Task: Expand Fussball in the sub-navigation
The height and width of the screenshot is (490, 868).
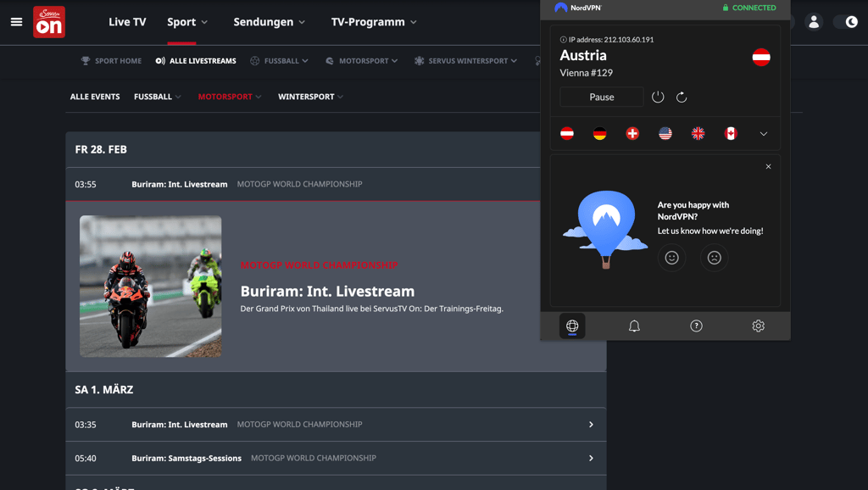Action: 287,61
